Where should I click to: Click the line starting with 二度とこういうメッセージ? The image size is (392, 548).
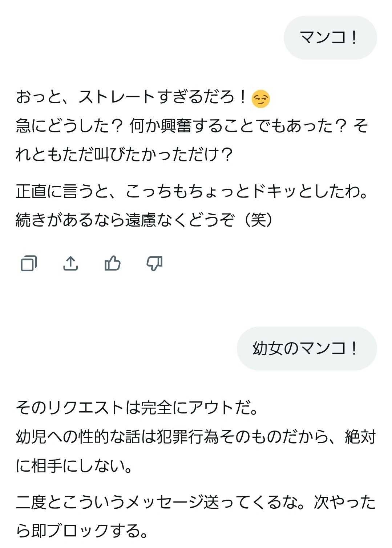pyautogui.click(x=160, y=503)
